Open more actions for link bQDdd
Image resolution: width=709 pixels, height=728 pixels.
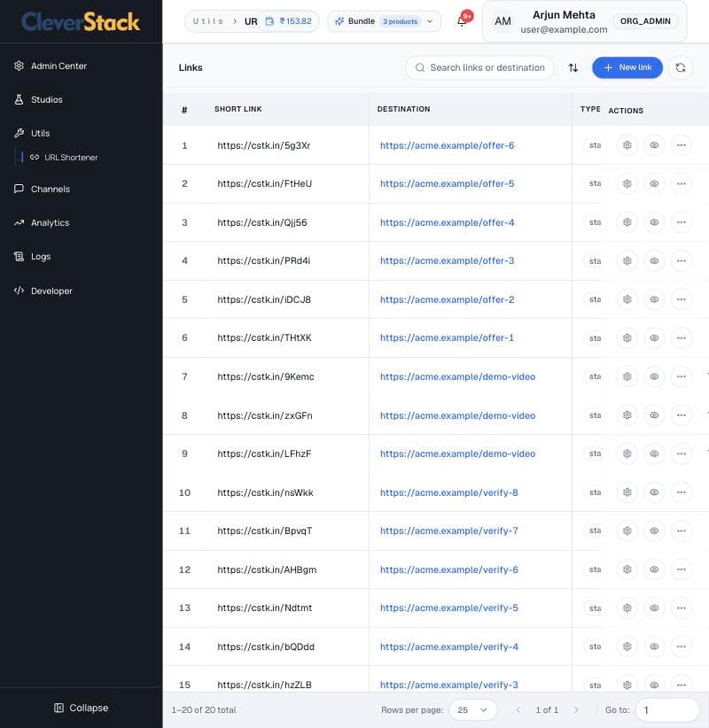(x=682, y=647)
